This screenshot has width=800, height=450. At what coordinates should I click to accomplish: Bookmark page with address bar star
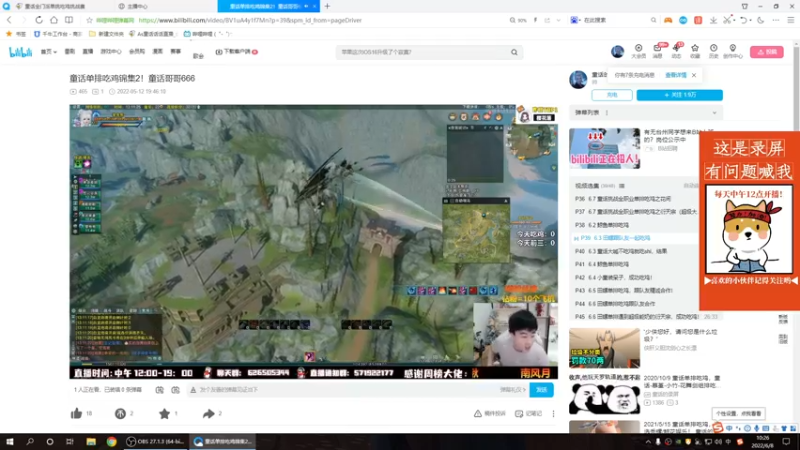pyautogui.click(x=89, y=20)
